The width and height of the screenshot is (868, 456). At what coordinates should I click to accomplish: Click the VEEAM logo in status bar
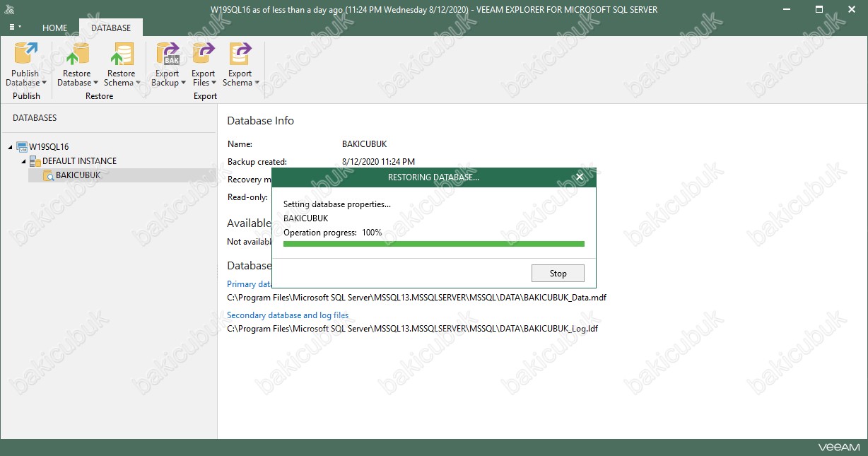pyautogui.click(x=839, y=448)
